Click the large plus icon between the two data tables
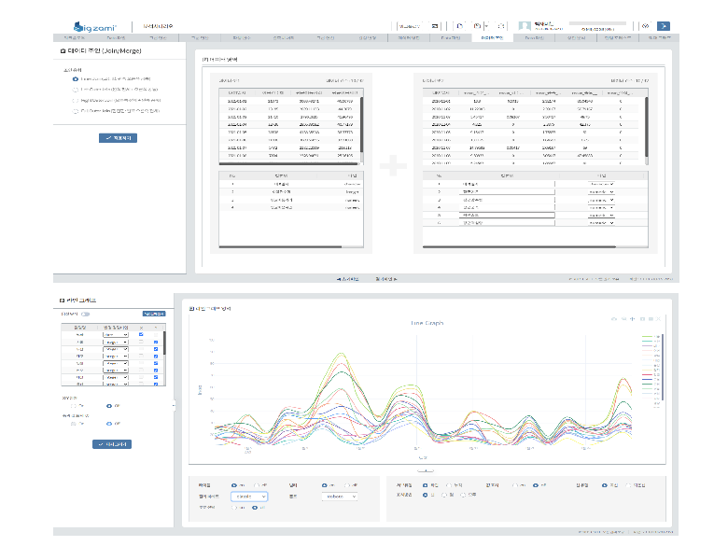728x560 pixels. coord(393,167)
